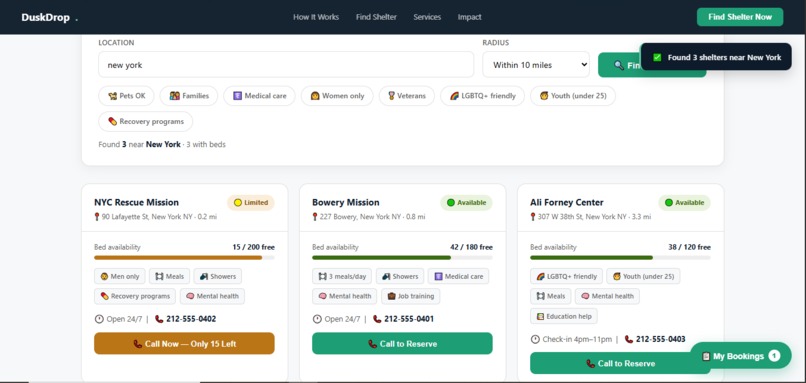This screenshot has height=383, width=806.
Task: Toggle the Families filter chip
Action: pos(189,96)
